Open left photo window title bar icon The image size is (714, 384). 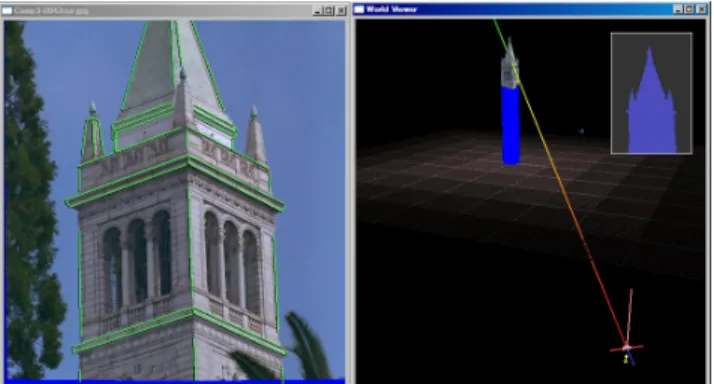7,10
